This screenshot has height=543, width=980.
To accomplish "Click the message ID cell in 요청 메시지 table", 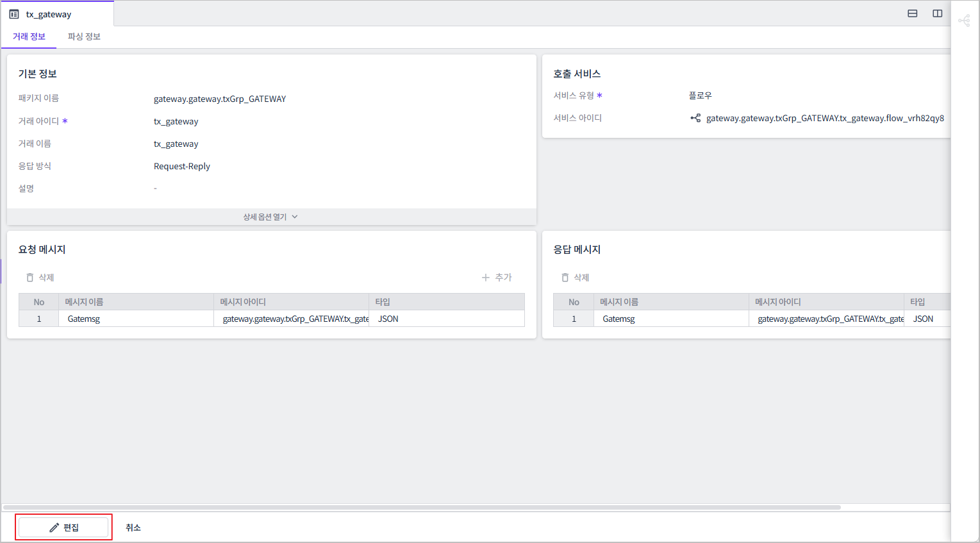I will 292,319.
